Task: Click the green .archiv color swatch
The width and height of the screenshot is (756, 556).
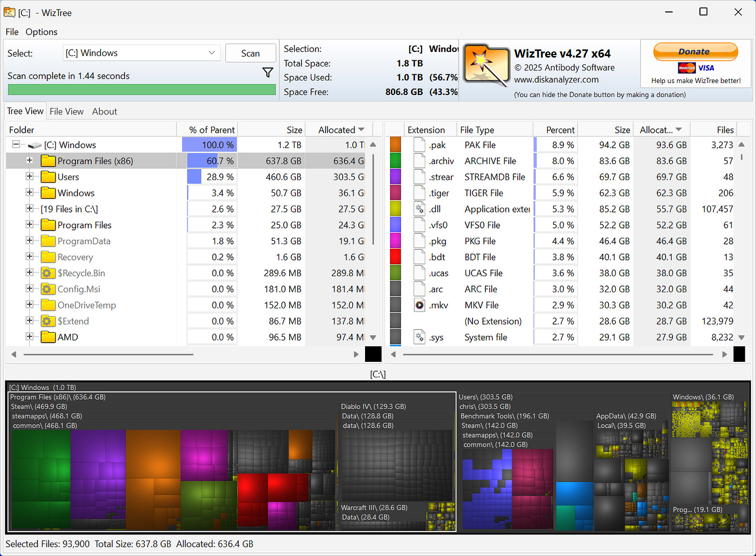Action: coord(396,161)
